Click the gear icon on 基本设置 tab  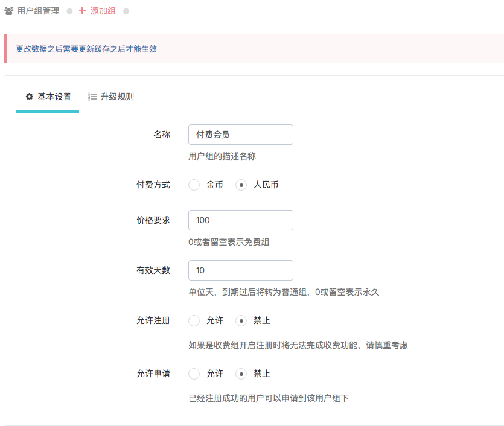tap(29, 97)
